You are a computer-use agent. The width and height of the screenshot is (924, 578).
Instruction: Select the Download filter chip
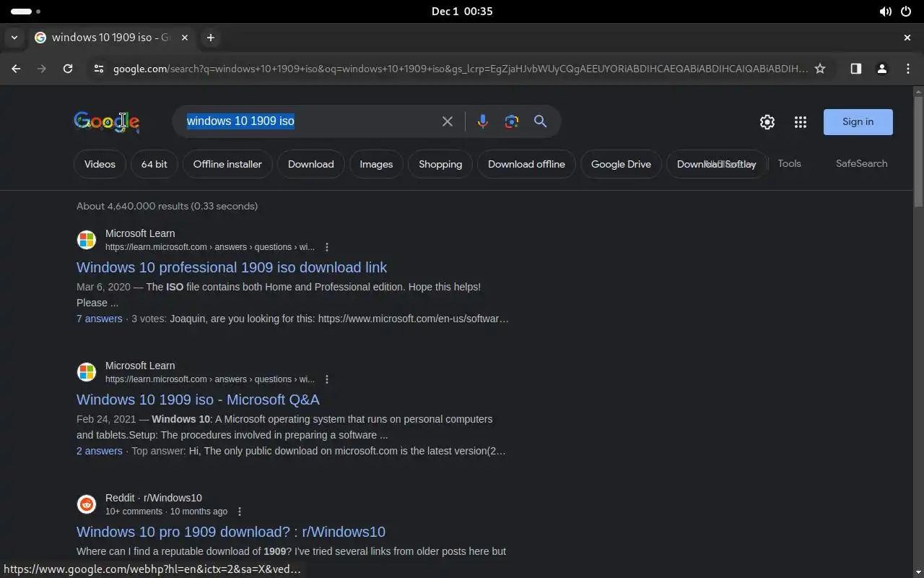coord(310,164)
